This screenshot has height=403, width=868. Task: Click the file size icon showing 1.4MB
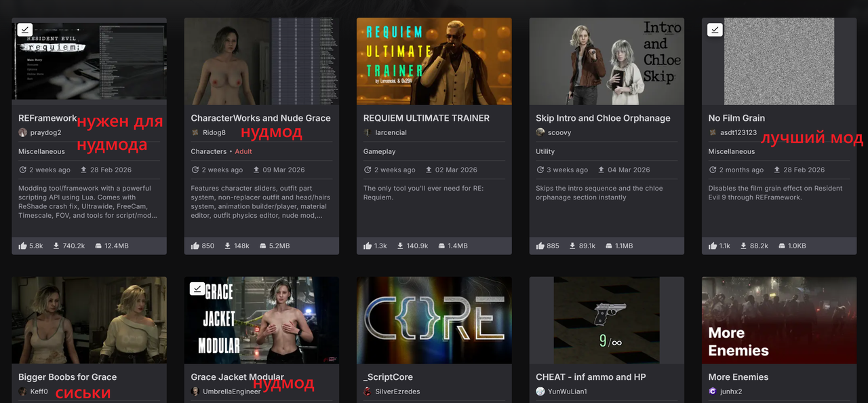pyautogui.click(x=442, y=246)
